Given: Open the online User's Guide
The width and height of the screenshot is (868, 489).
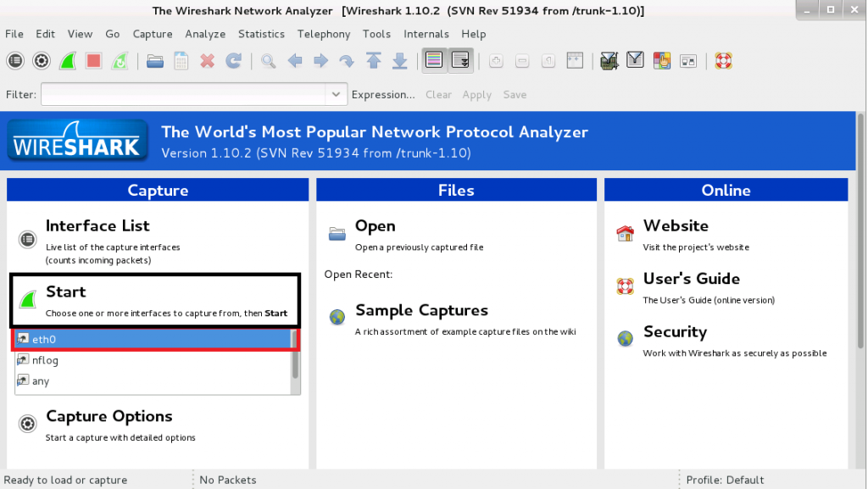Looking at the screenshot, I should pos(692,278).
